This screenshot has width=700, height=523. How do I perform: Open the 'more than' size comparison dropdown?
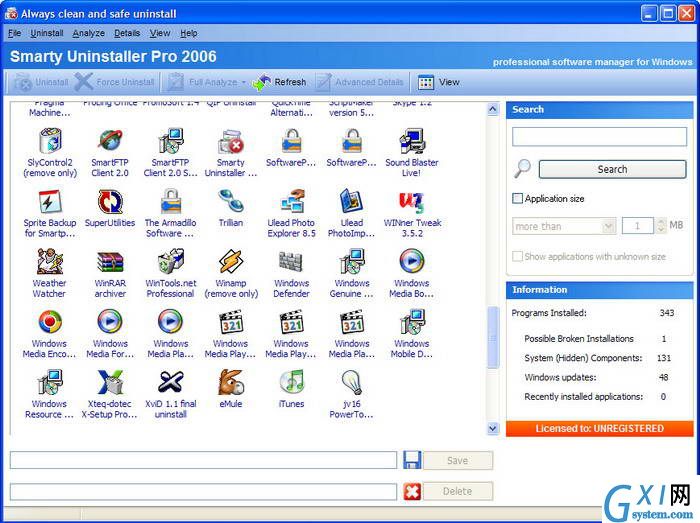pyautogui.click(x=564, y=226)
